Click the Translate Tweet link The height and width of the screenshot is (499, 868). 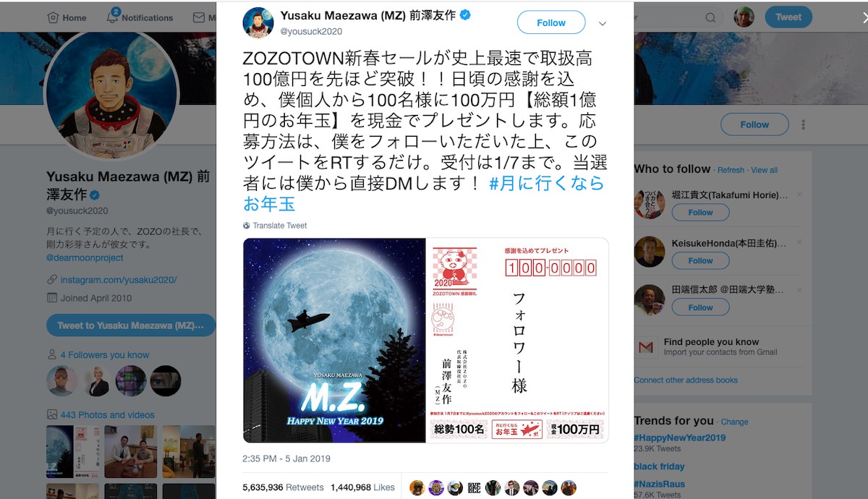click(x=280, y=226)
